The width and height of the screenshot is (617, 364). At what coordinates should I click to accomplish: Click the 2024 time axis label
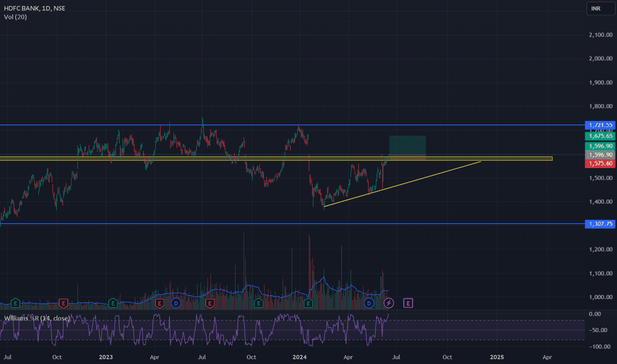click(x=299, y=357)
